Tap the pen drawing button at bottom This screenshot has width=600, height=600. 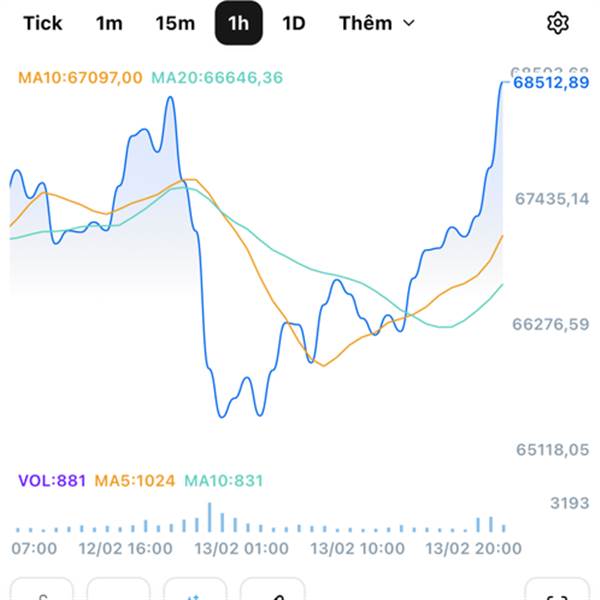272,592
